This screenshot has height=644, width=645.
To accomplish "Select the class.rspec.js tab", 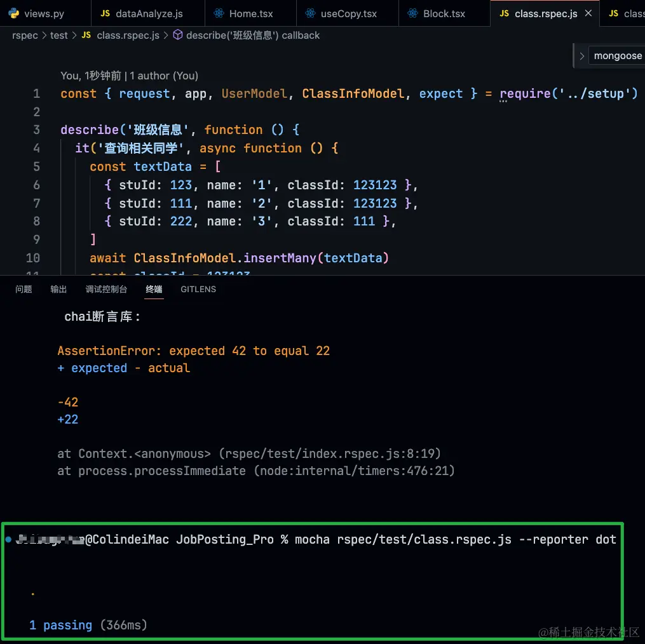I will pyautogui.click(x=545, y=13).
